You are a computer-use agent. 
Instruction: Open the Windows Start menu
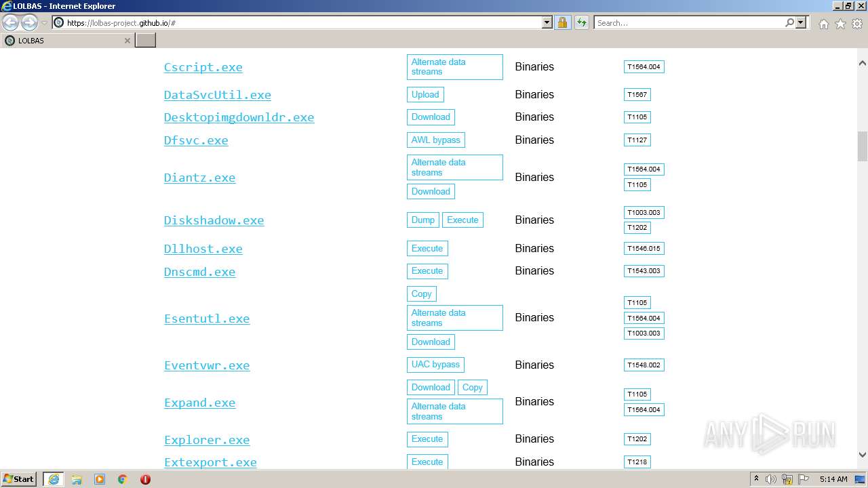pos(19,479)
